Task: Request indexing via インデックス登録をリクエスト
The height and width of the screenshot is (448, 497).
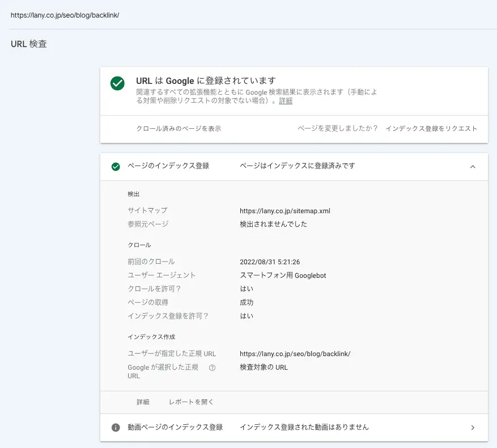Action: point(431,129)
